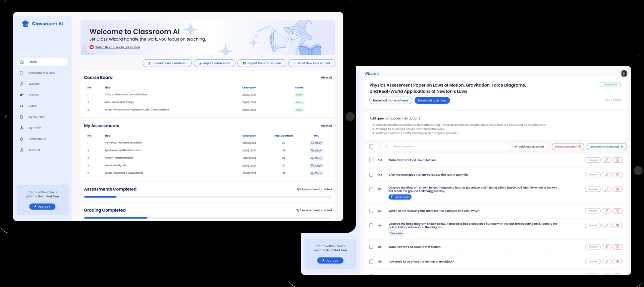The width and height of the screenshot is (644, 287).
Task: Delete question Q1B with trash icon
Action: coord(618,175)
